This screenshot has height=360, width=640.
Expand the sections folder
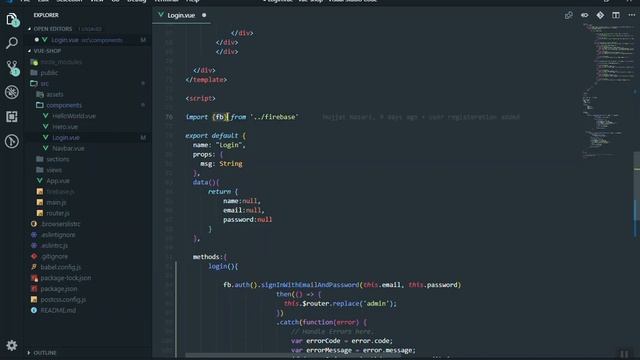58,159
